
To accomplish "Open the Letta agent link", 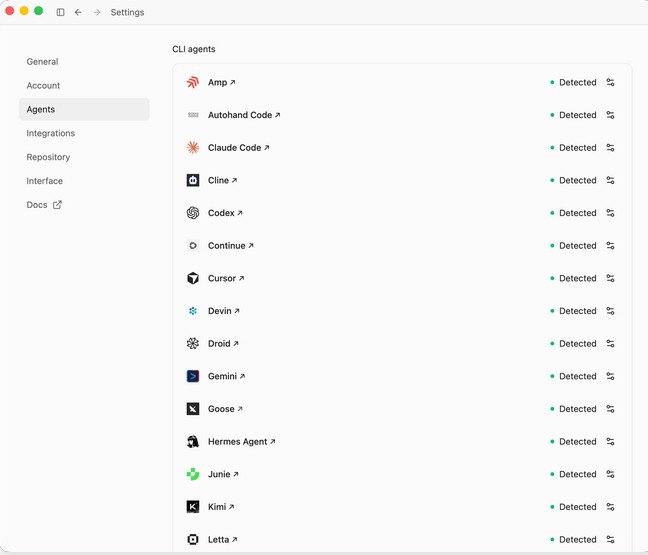I will 222,539.
